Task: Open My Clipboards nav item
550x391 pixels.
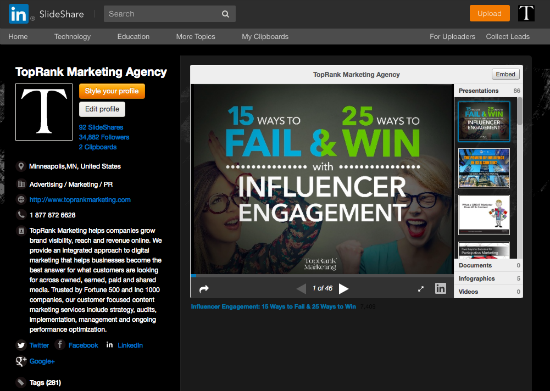Action: pos(265,36)
